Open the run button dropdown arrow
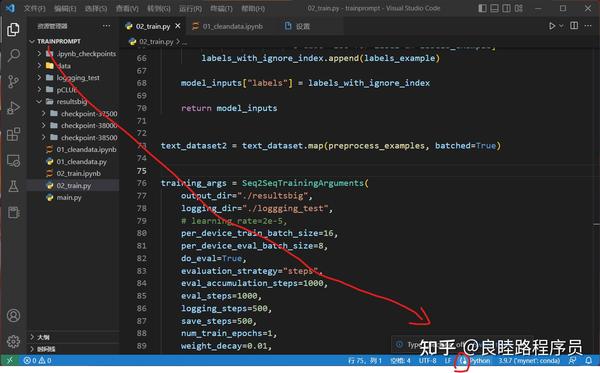This screenshot has height=373, width=600. [561, 26]
